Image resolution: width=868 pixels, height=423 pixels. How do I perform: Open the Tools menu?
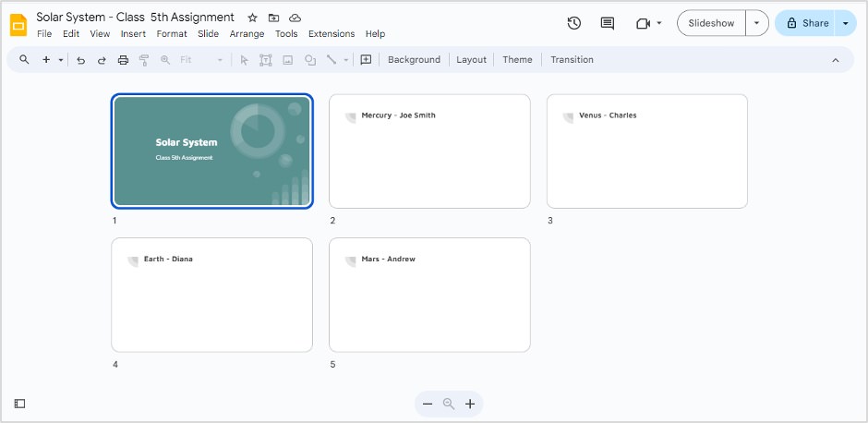286,34
